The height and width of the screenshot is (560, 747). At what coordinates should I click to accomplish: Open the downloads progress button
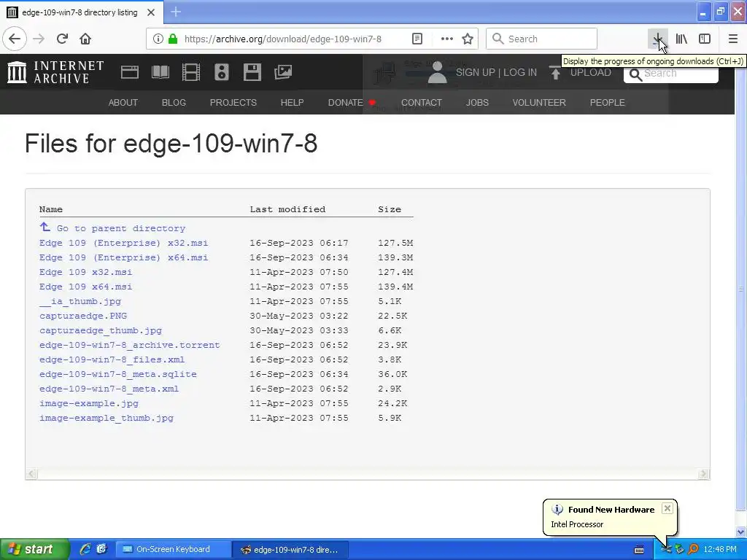[x=658, y=39]
